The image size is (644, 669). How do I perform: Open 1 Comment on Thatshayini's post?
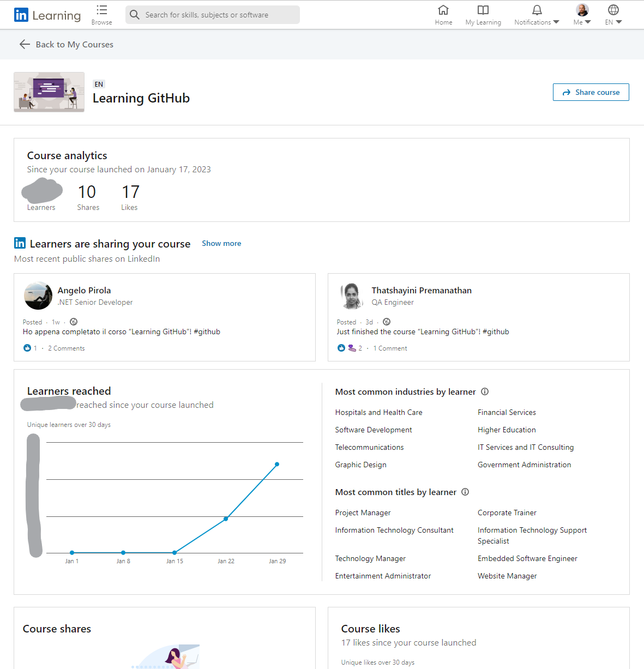point(390,348)
